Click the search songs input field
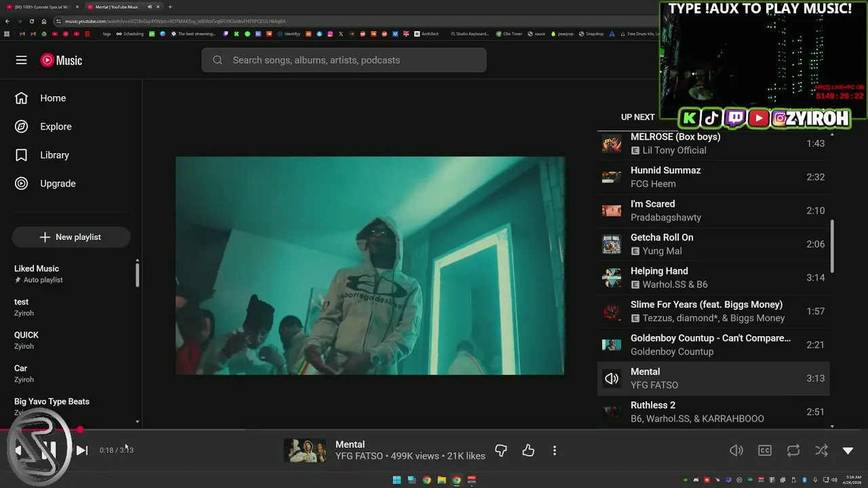The image size is (868, 488). 344,60
